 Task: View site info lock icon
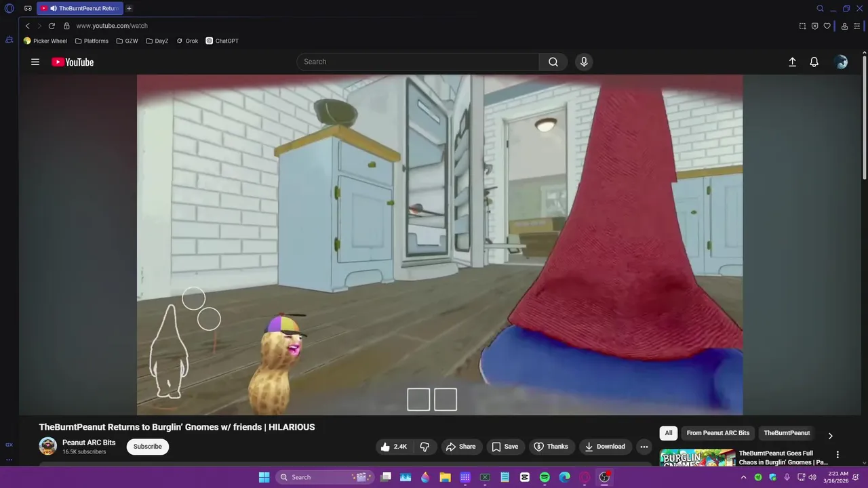(x=66, y=26)
